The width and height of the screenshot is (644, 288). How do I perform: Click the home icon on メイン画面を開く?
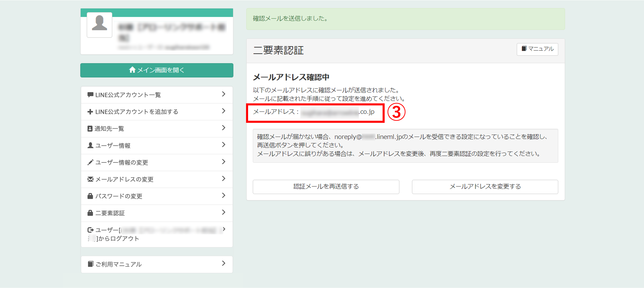pos(132,70)
